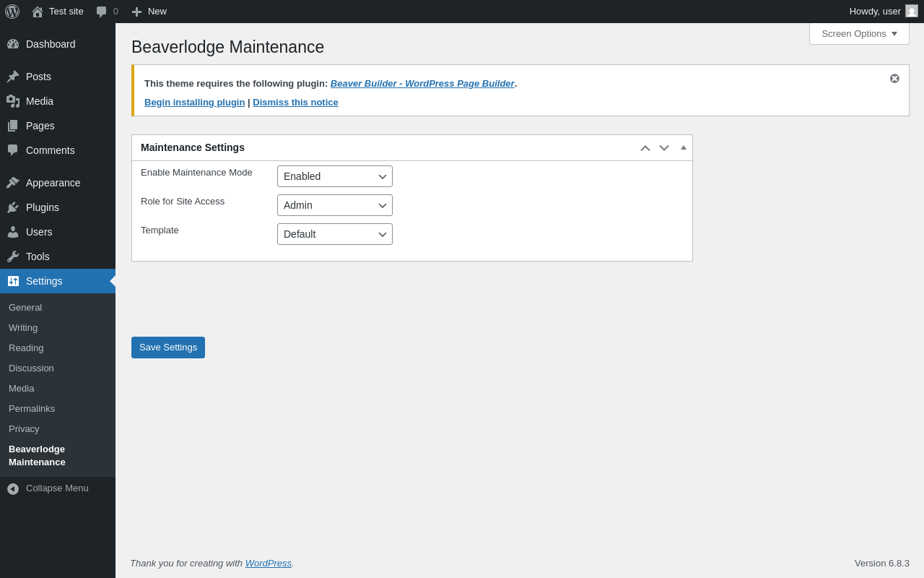The image size is (924, 578).
Task: Toggle the Maintenance Settings panel
Action: tap(684, 147)
